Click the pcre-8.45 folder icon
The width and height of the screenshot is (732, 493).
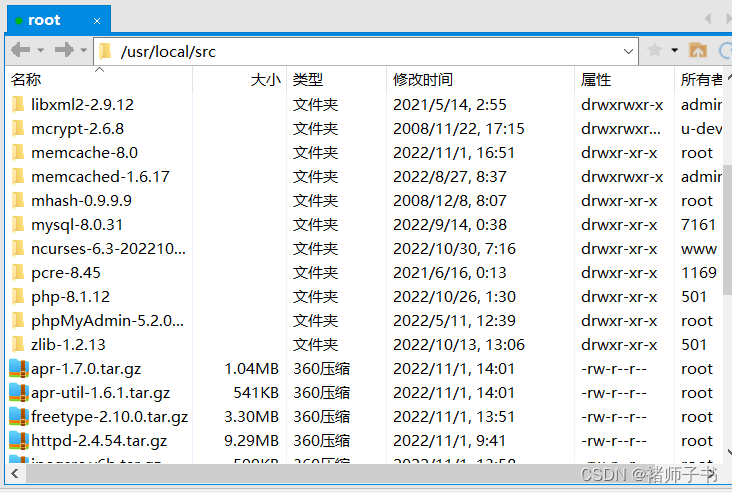coord(18,272)
